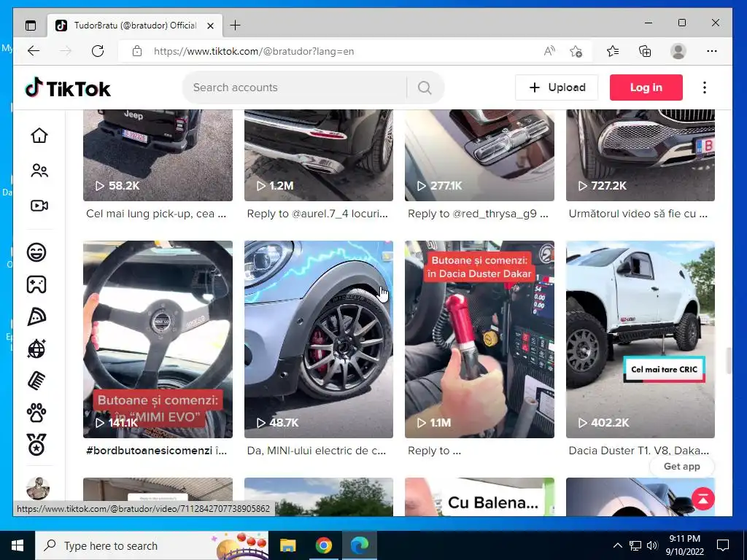View site information via the lock icon
The image size is (747, 560).
(137, 51)
